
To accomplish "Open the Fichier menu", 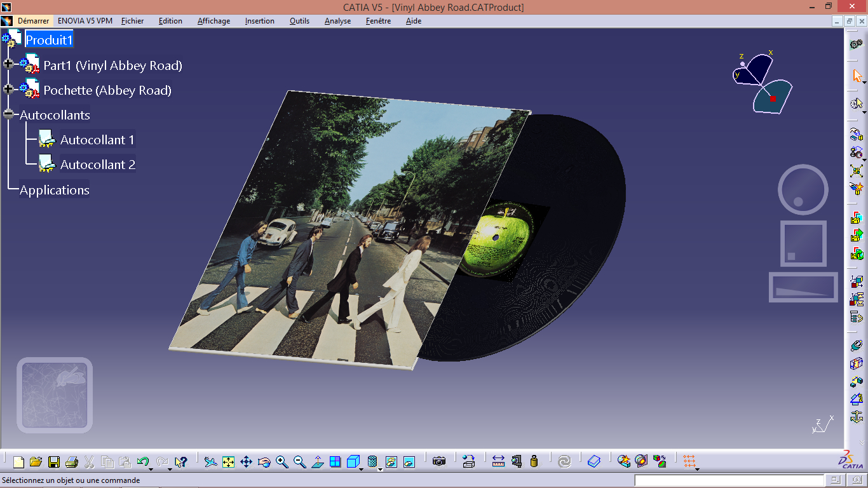I will tap(133, 21).
